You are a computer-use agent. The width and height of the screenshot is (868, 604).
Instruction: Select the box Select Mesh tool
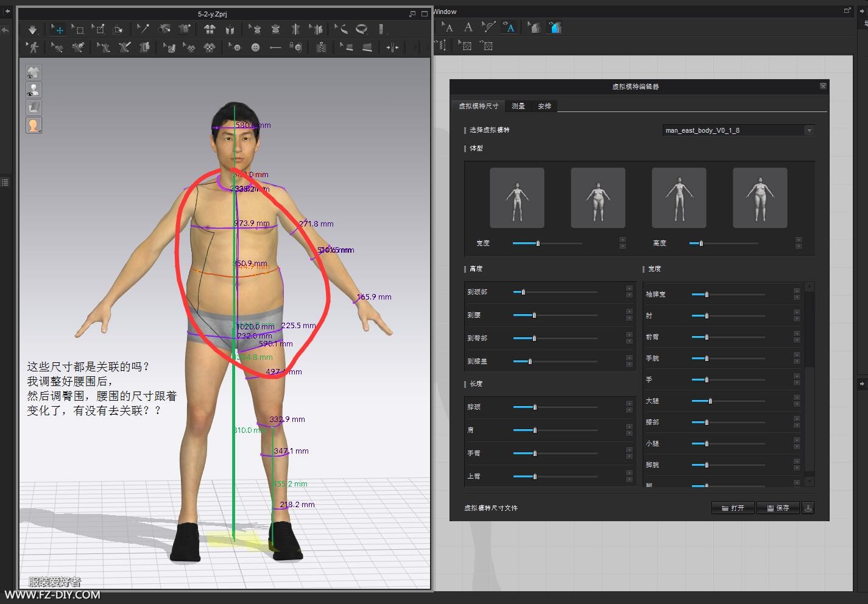78,29
